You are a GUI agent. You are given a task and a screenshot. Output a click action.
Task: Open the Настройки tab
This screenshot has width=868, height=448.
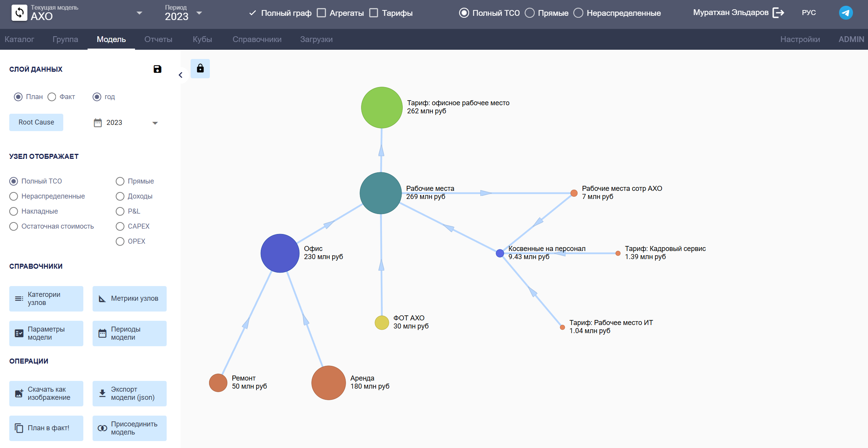click(x=800, y=39)
